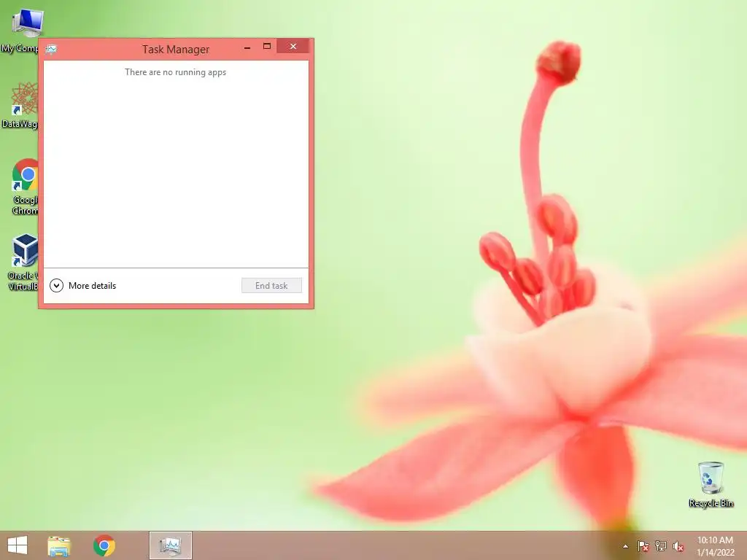Minimize the Task Manager window
Screen dimensions: 747x560
click(247, 47)
